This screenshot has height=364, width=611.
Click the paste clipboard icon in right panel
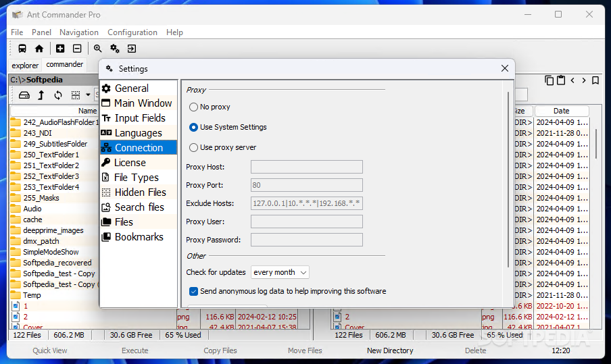click(x=561, y=80)
